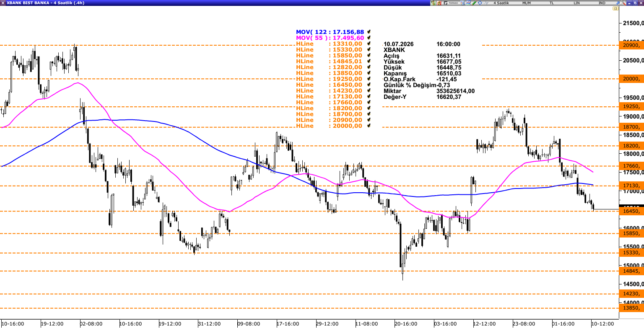Click the 23-08:00 label on time axis
The height and width of the screenshot is (328, 644).
click(524, 324)
